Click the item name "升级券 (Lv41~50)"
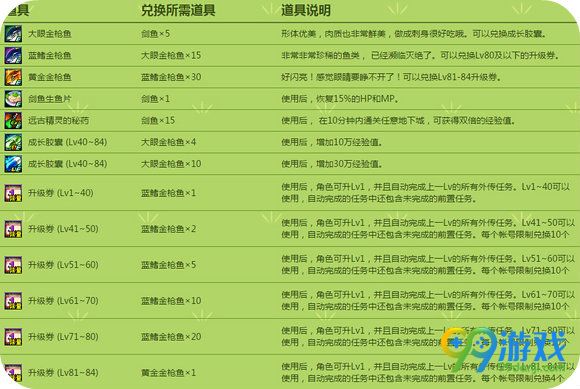The height and width of the screenshot is (389, 580). pyautogui.click(x=63, y=229)
